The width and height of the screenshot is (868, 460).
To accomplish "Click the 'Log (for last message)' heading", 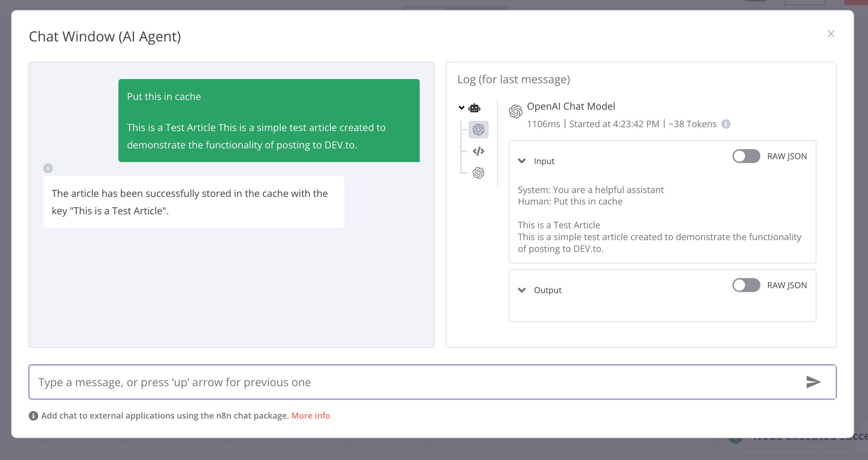I will [x=513, y=79].
